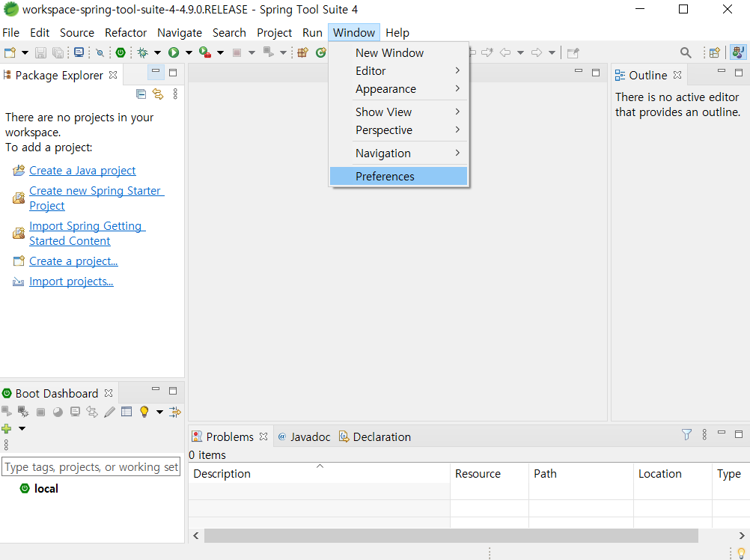Click Boot Dashboard properties table icon
The image size is (750, 560).
126,411
